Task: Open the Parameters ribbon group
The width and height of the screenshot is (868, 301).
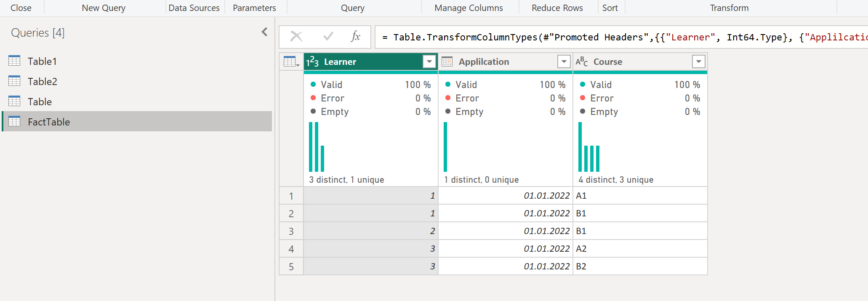Action: [254, 8]
